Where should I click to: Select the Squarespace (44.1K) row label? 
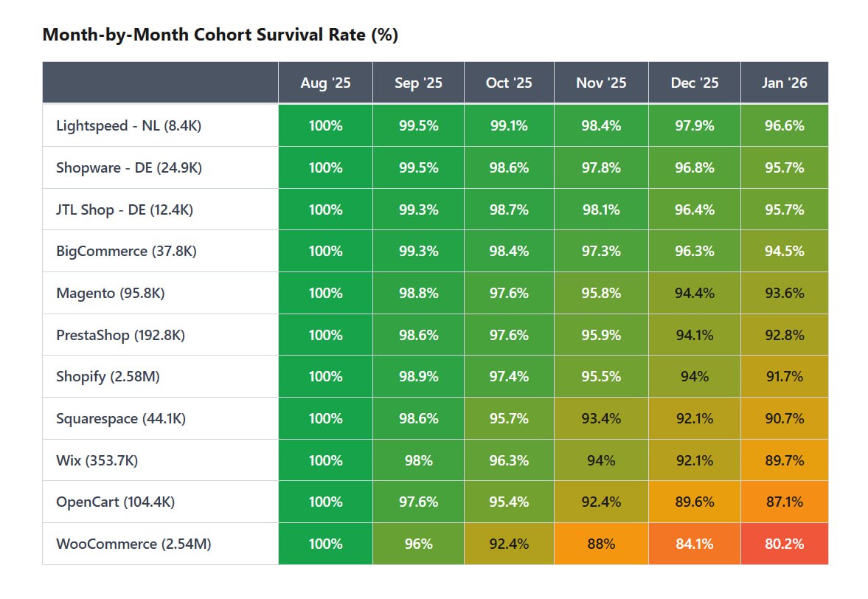click(x=121, y=418)
